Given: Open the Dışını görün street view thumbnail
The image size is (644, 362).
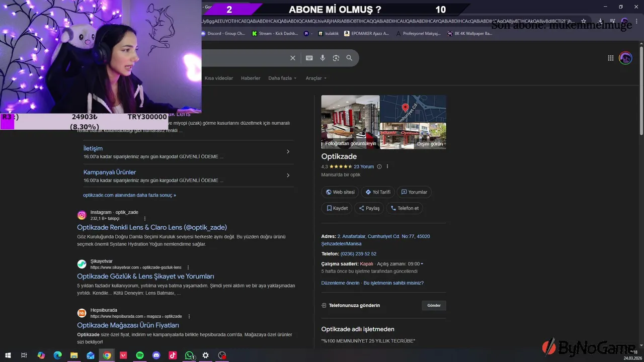Looking at the screenshot, I should [x=413, y=136].
